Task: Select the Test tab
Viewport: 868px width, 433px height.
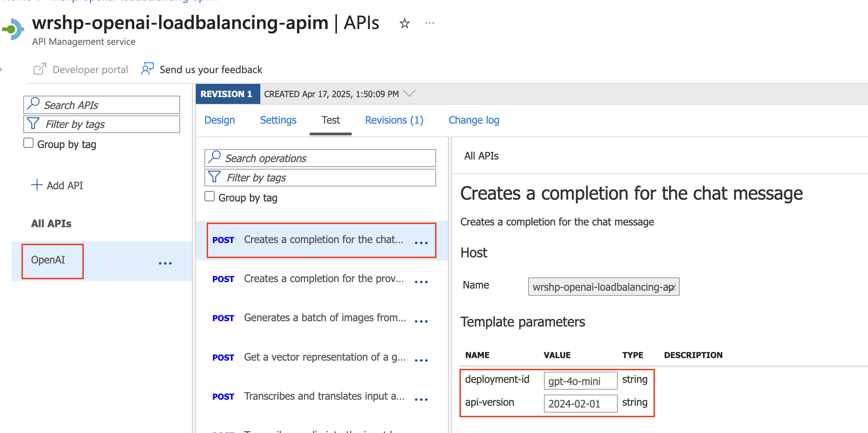Action: click(x=331, y=120)
